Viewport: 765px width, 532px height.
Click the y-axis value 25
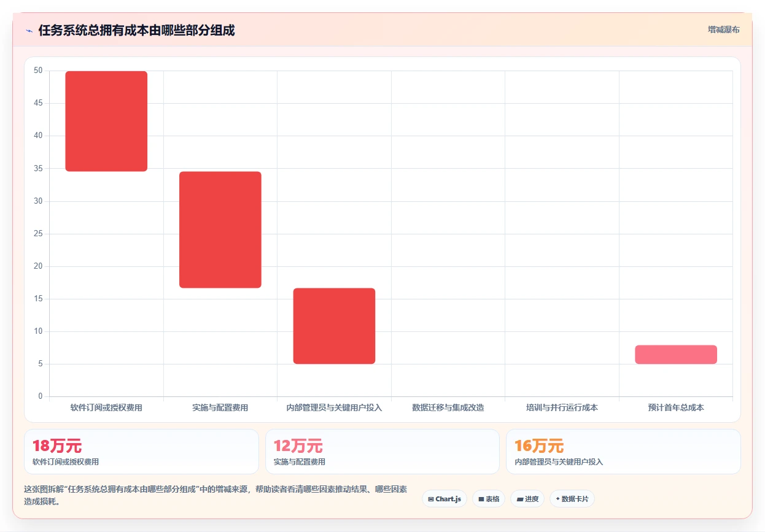(x=38, y=234)
